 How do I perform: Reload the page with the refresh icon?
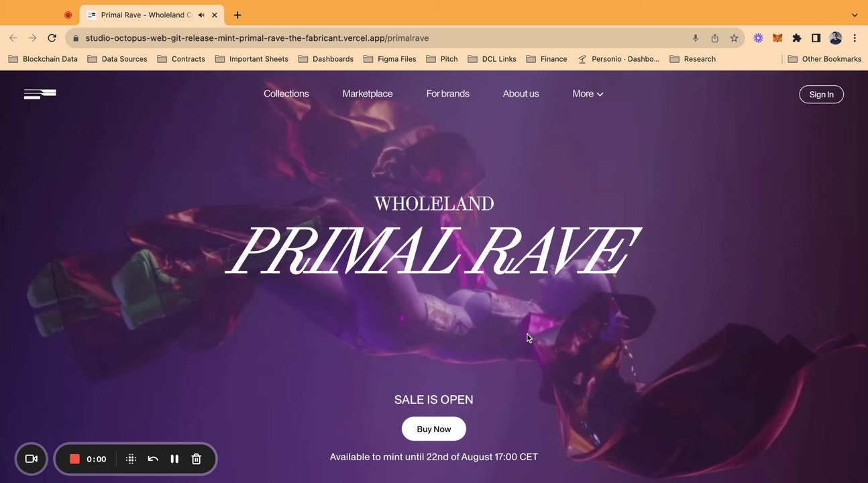coord(52,38)
